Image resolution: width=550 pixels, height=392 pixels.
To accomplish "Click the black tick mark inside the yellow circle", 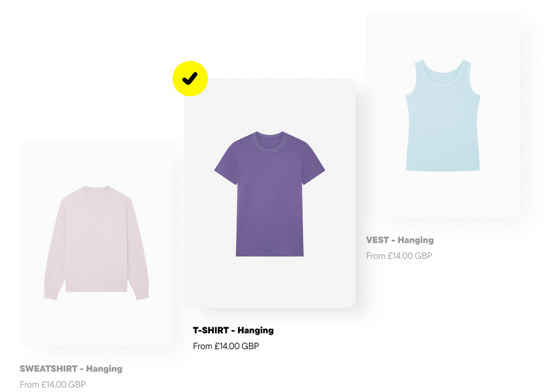I will tap(190, 78).
